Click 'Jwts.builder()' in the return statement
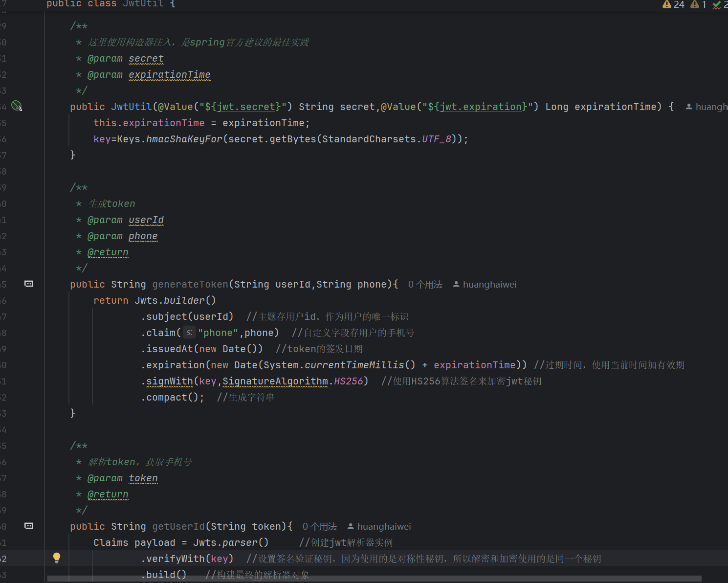The width and height of the screenshot is (728, 583). [176, 300]
